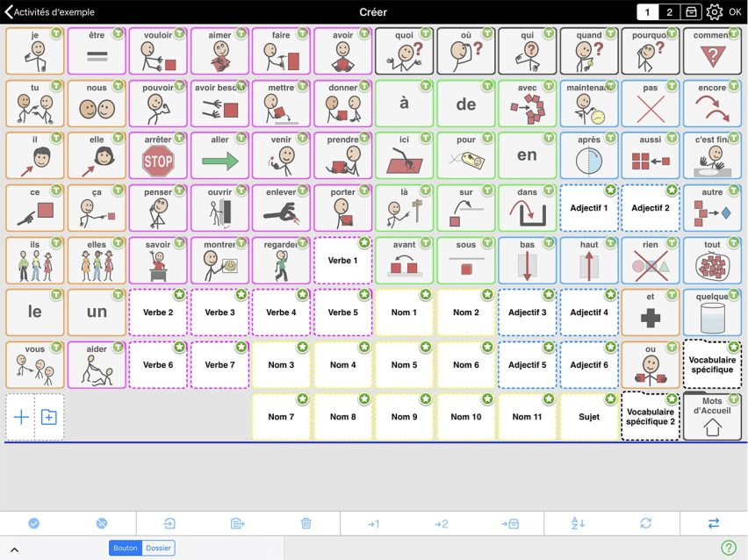The height and width of the screenshot is (560, 748).
Task: Click the select-all checkmark icon
Action: click(x=34, y=523)
